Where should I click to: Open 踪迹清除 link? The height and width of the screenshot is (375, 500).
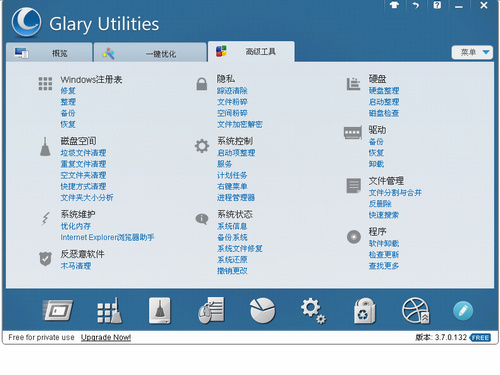coord(232,91)
